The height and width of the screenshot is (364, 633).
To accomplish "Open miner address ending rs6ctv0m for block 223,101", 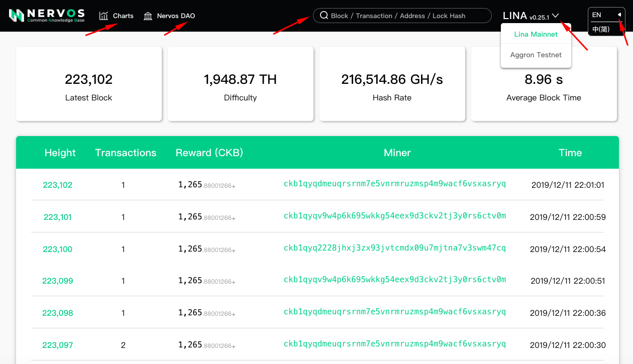I will point(394,216).
